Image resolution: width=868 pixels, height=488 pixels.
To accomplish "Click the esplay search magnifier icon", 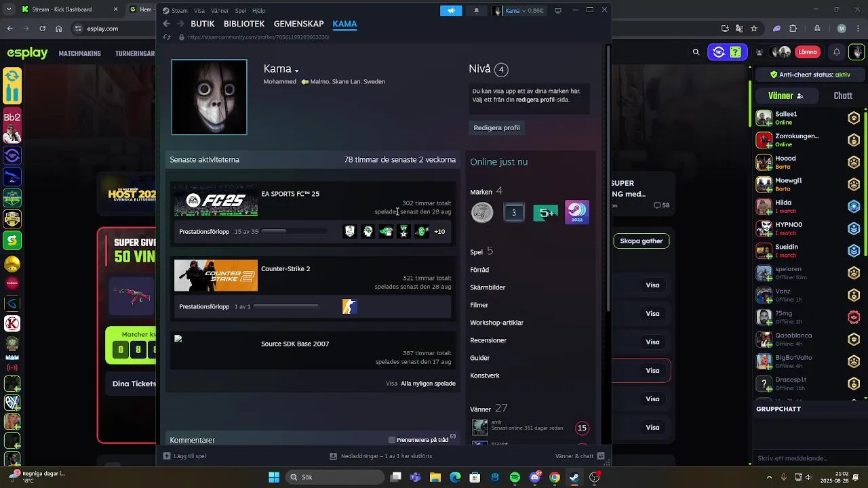I will pyautogui.click(x=696, y=52).
